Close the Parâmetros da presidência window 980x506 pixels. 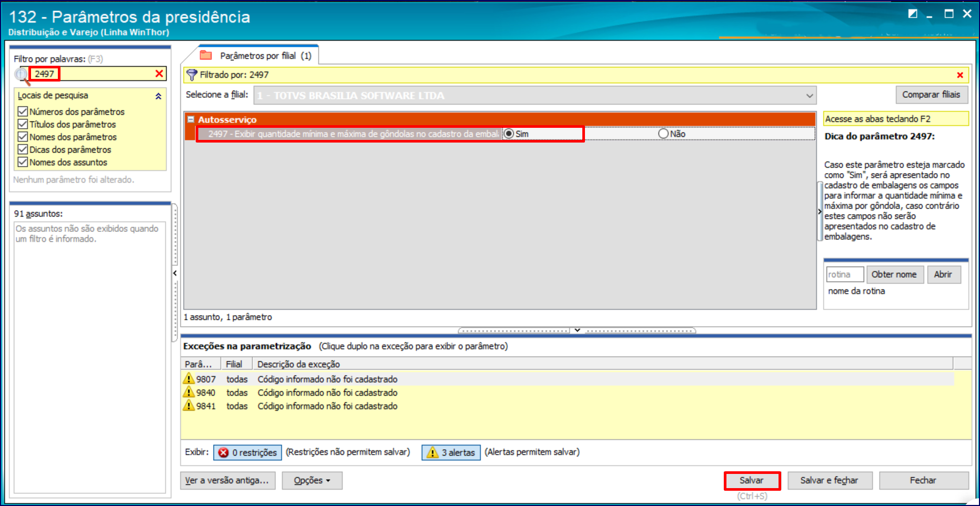[x=967, y=14]
